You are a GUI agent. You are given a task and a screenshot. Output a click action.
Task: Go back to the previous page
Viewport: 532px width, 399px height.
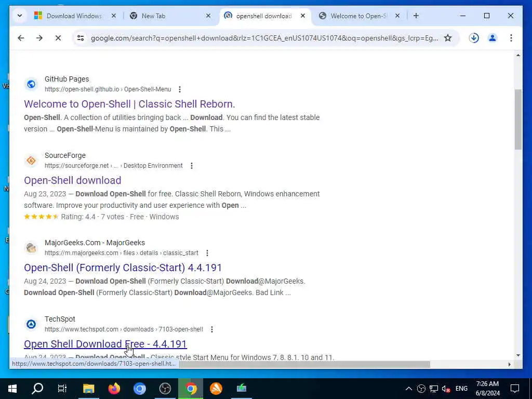tap(21, 38)
